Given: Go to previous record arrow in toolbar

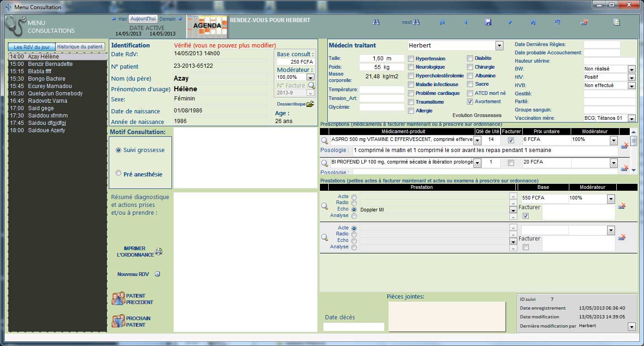Looking at the screenshot, I should tap(465, 22).
